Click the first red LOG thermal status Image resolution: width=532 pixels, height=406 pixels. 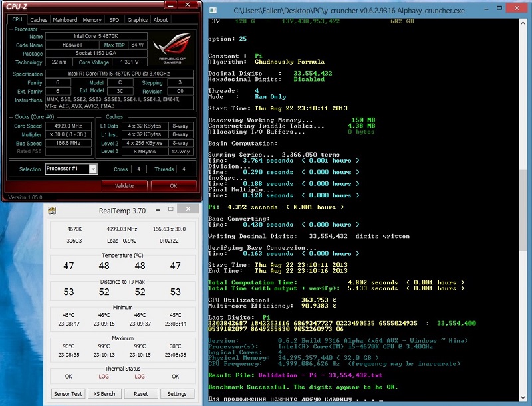[104, 377]
